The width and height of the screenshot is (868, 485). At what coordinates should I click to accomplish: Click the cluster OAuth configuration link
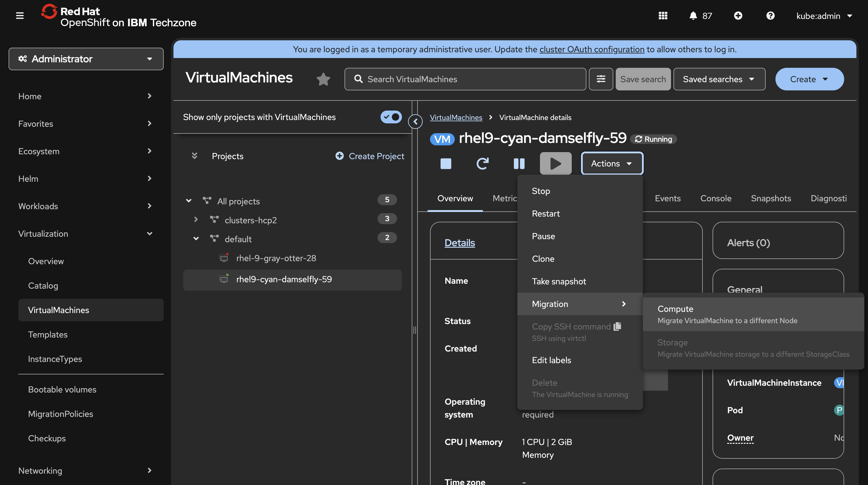coord(592,49)
